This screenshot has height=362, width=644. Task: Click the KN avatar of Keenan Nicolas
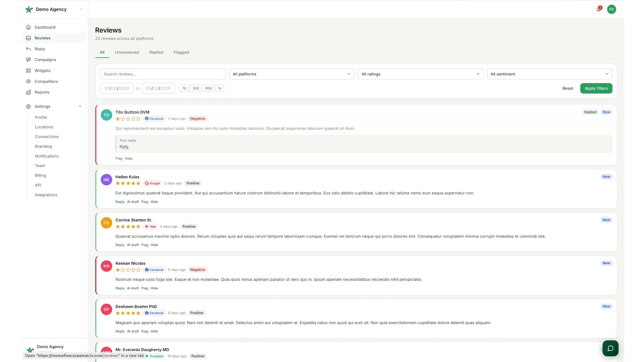tap(106, 266)
